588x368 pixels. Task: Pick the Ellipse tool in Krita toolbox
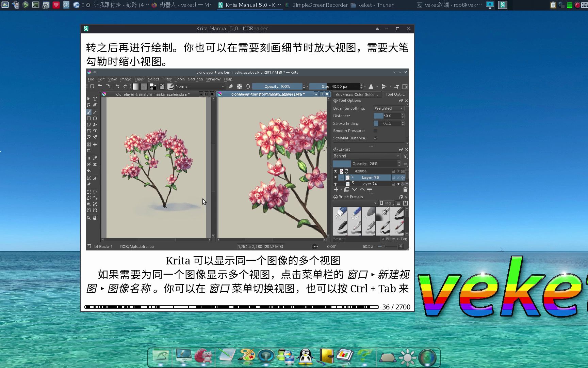click(95, 118)
